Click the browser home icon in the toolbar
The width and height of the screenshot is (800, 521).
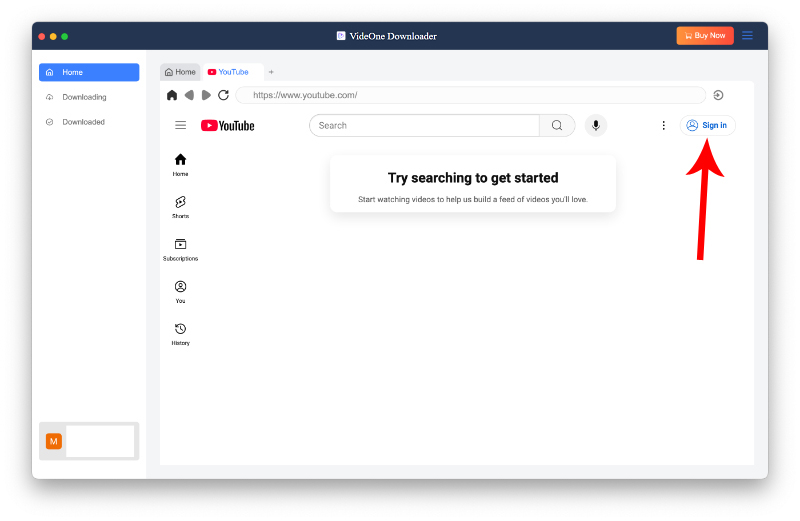point(172,95)
